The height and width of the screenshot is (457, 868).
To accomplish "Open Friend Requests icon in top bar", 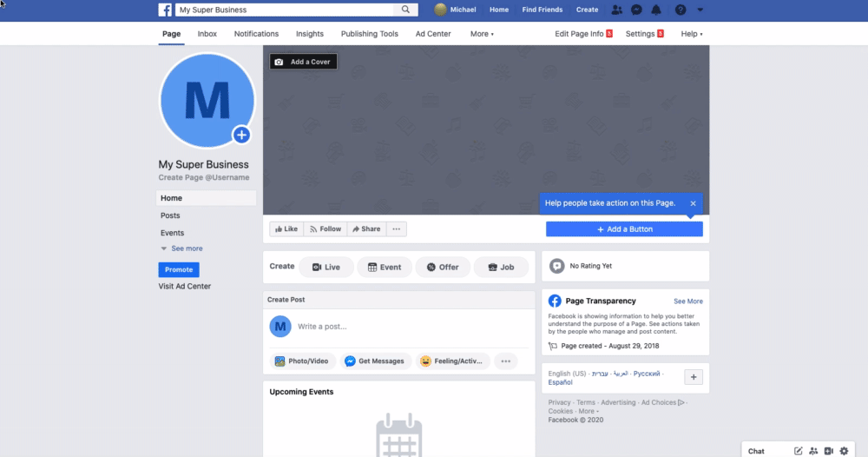I will (x=616, y=10).
